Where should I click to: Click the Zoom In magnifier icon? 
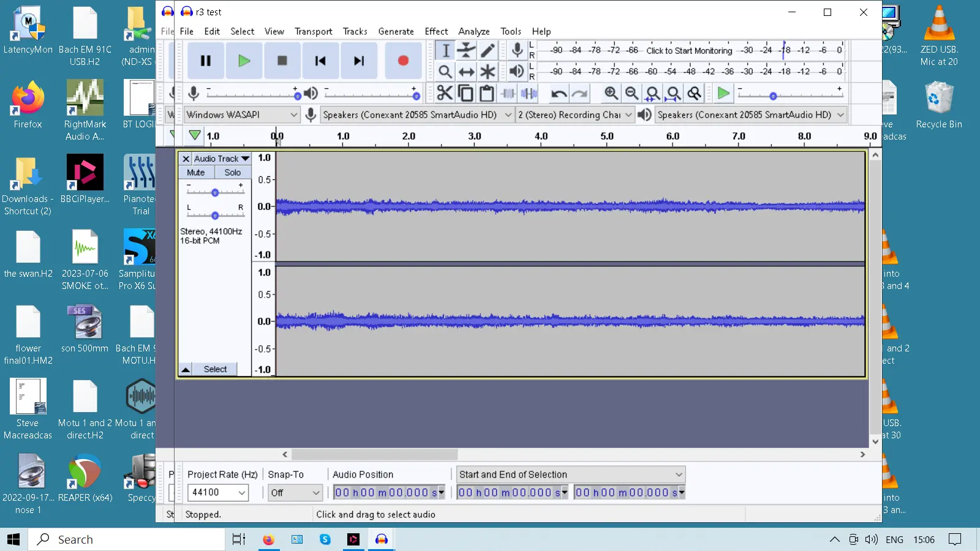611,93
